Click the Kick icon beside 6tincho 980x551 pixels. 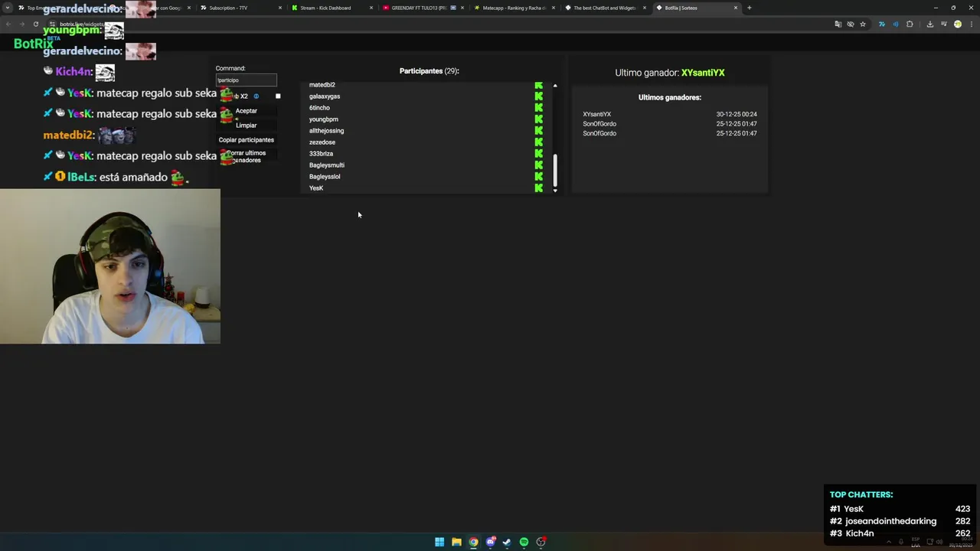(538, 108)
